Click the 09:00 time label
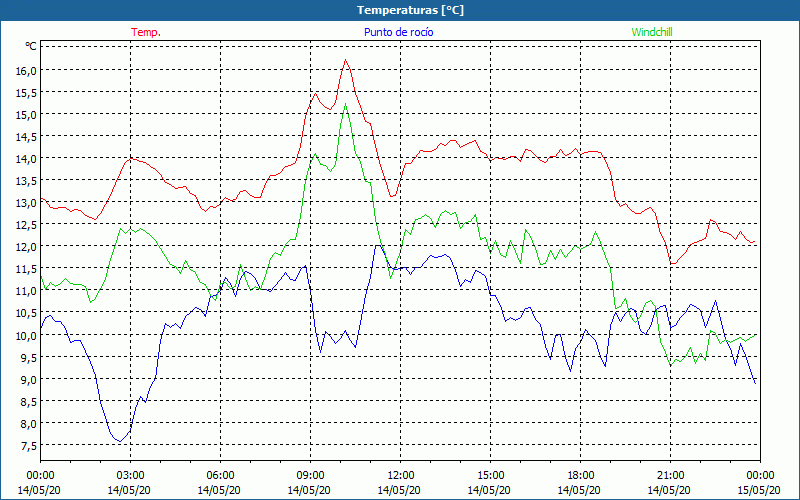The width and height of the screenshot is (800, 500). coord(310,476)
